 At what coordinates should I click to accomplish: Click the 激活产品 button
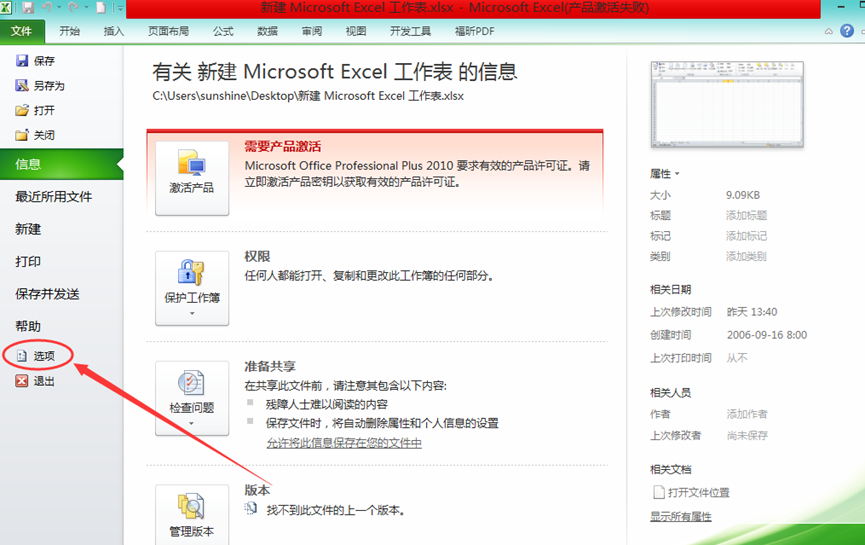pyautogui.click(x=192, y=178)
